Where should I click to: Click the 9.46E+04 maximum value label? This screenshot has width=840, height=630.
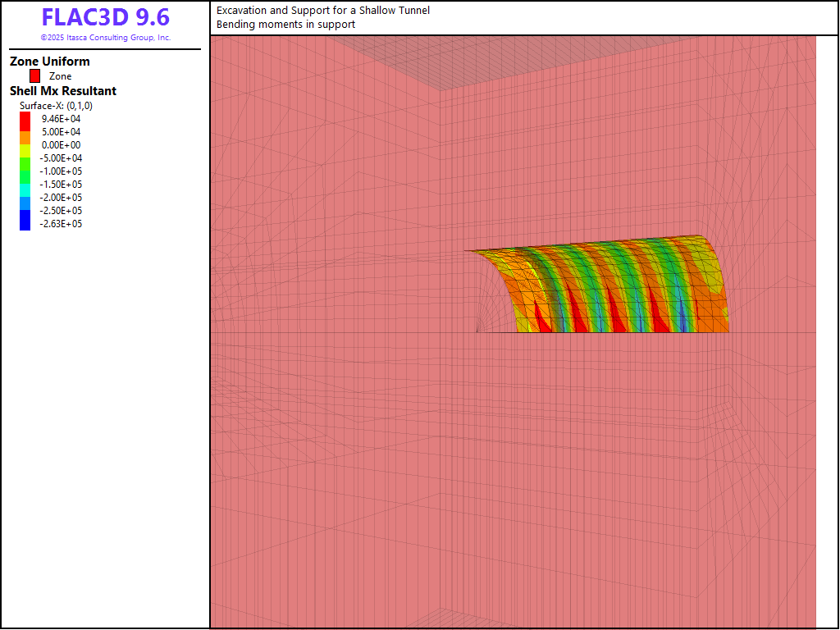pos(62,119)
